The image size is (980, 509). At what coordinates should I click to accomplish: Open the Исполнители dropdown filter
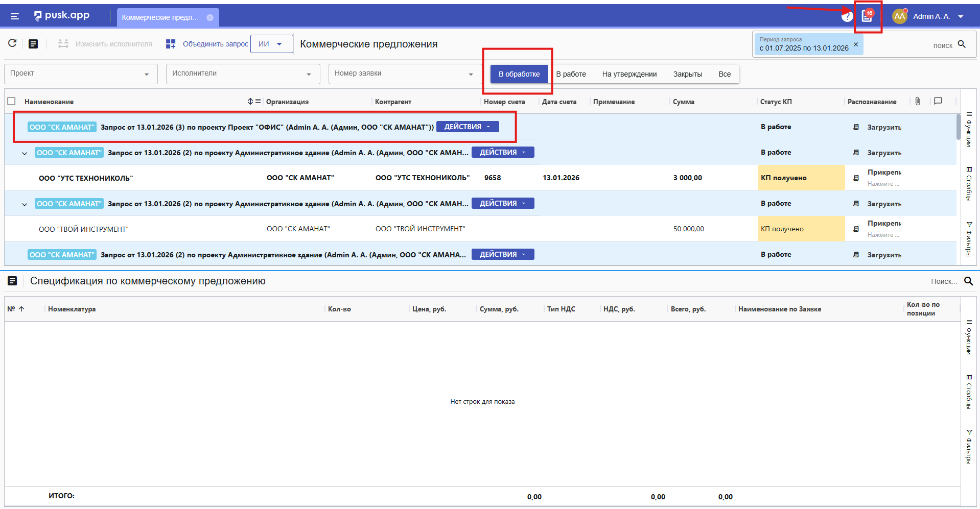click(243, 74)
